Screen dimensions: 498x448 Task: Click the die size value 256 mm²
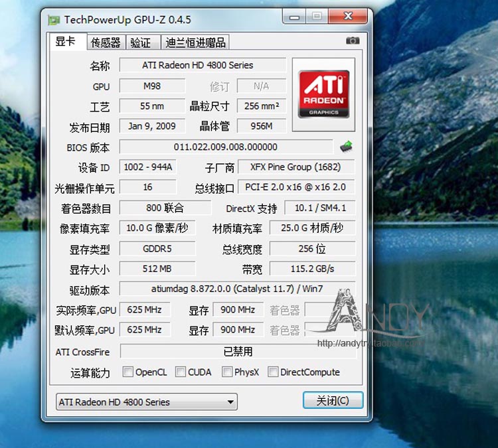pos(262,106)
